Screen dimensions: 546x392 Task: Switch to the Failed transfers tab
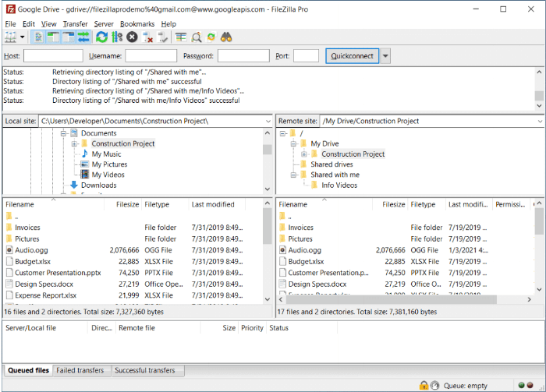click(80, 370)
